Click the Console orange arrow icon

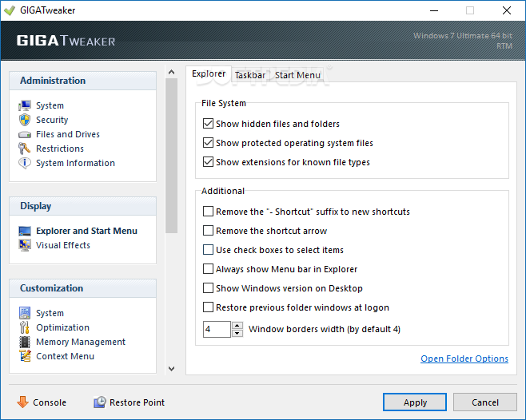23,402
